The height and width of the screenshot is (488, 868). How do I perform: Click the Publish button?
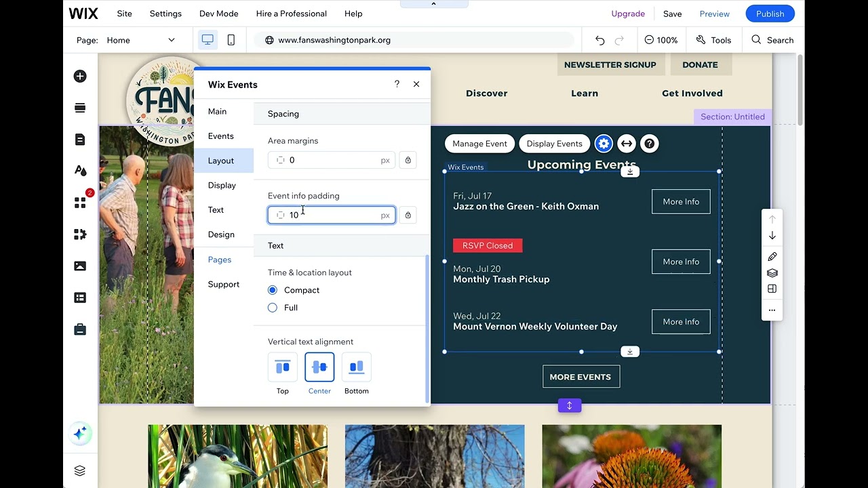770,14
